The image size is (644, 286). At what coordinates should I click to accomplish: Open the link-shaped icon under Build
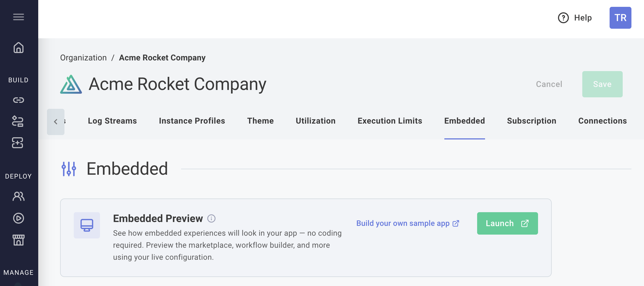click(x=19, y=100)
